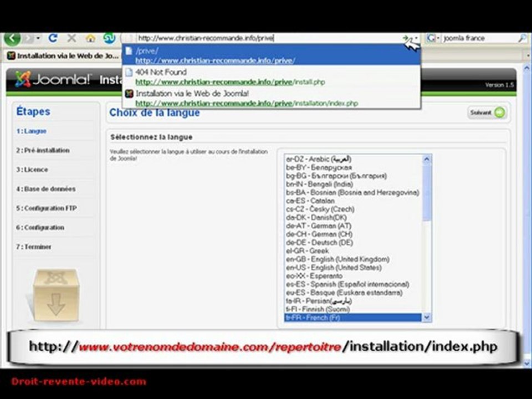The image size is (532, 399).
Task: Click the page scrollbar down arrow
Action: (x=526, y=363)
